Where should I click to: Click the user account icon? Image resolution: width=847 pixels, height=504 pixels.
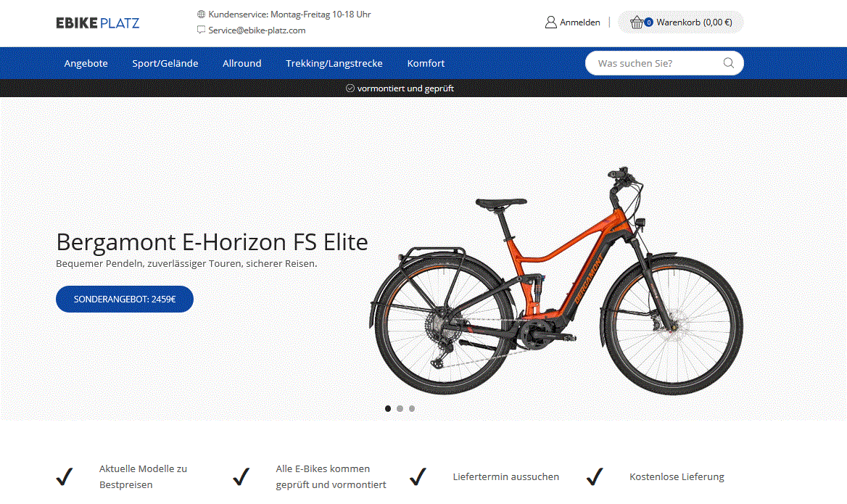[550, 22]
